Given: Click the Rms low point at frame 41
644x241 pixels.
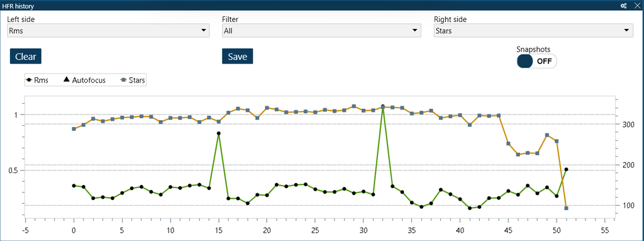Looking at the screenshot, I should 470,208.
